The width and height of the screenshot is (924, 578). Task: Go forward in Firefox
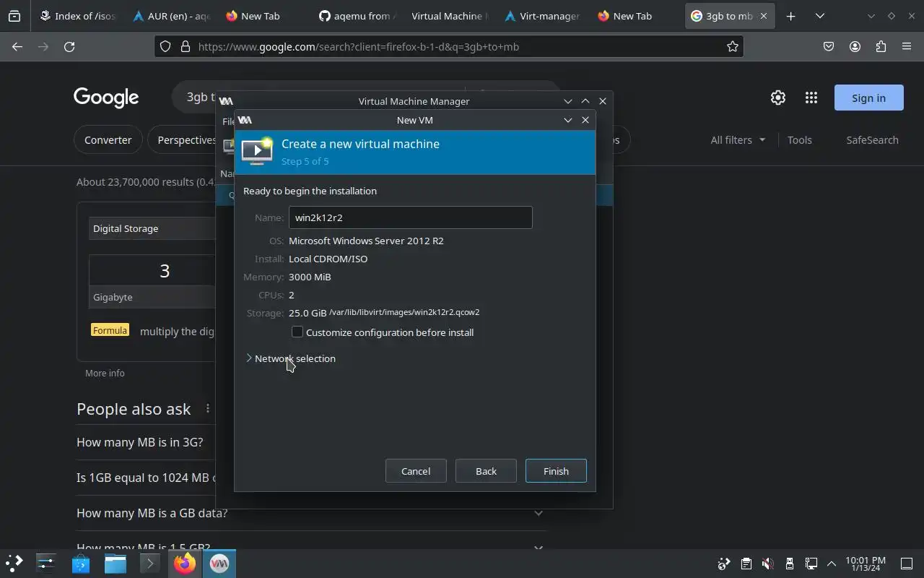[43, 47]
